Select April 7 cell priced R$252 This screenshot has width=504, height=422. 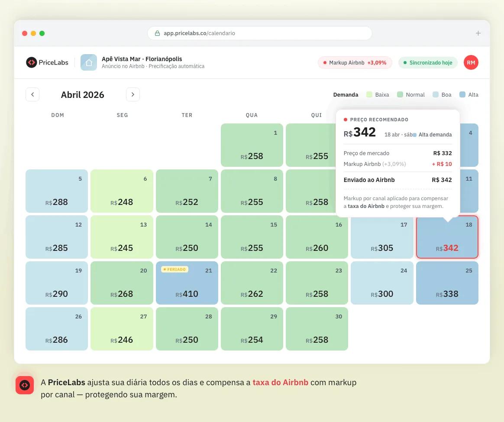click(187, 191)
